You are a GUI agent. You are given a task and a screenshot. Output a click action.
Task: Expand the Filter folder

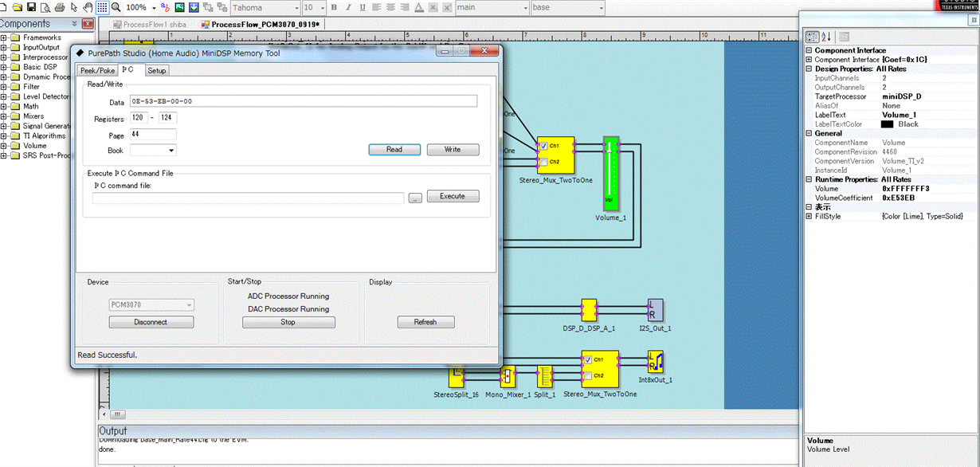click(4, 87)
